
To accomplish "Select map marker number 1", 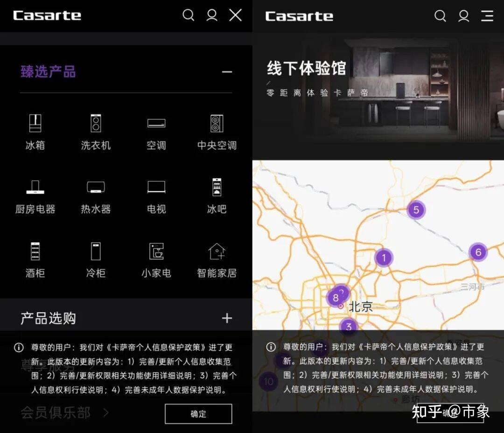I will click(384, 258).
